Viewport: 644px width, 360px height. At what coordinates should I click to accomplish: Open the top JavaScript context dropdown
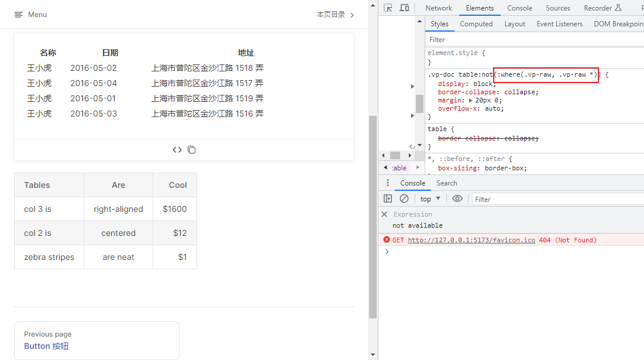(x=431, y=199)
